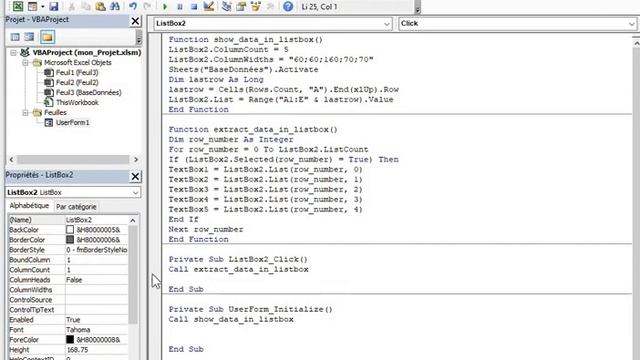Toggle Design Mode icon
This screenshot has height=360, width=640.
[x=209, y=6]
